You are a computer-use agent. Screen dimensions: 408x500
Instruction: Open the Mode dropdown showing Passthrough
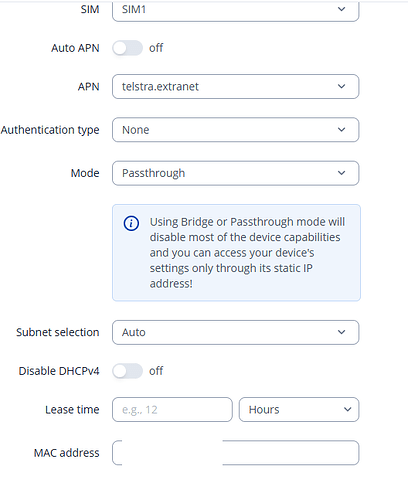click(236, 173)
